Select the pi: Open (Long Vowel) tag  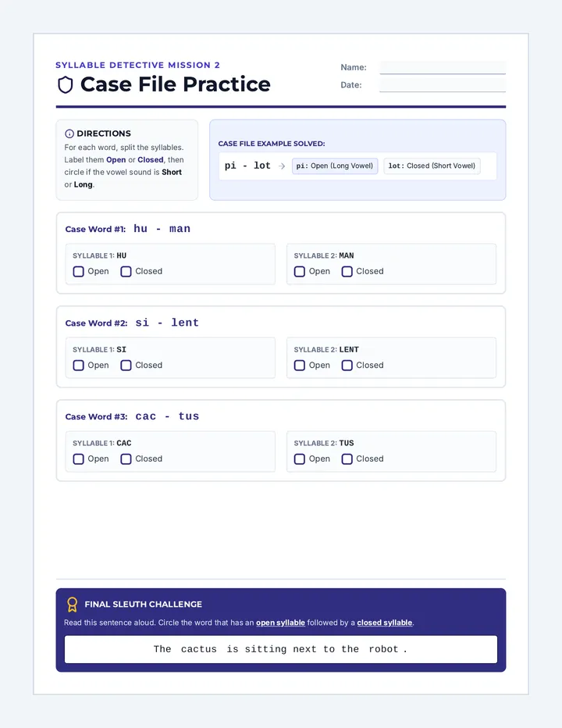335,166
